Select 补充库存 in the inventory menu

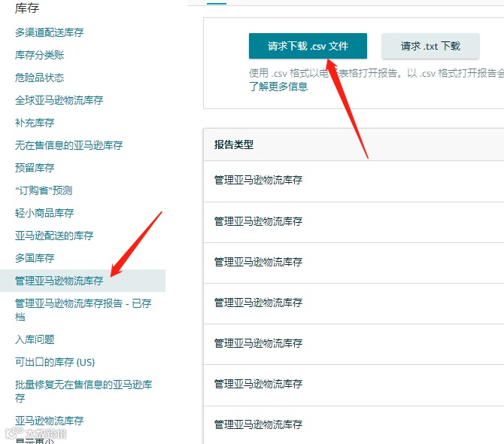35,123
